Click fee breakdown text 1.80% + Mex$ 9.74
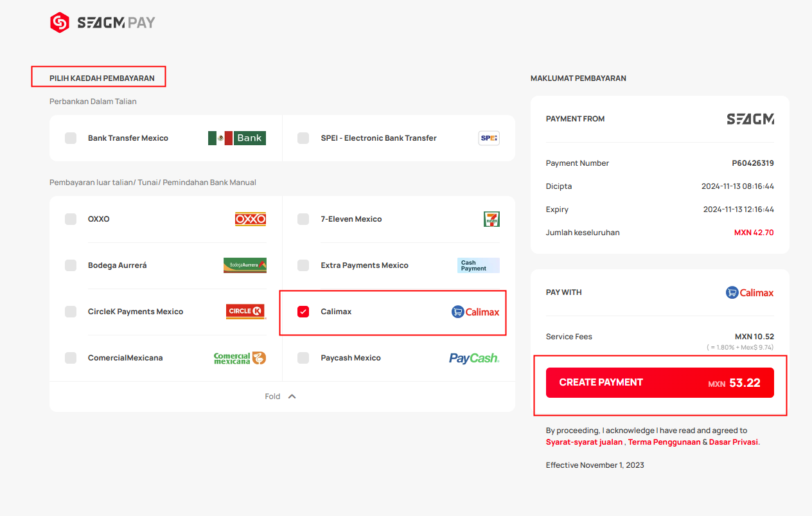 tap(740, 348)
